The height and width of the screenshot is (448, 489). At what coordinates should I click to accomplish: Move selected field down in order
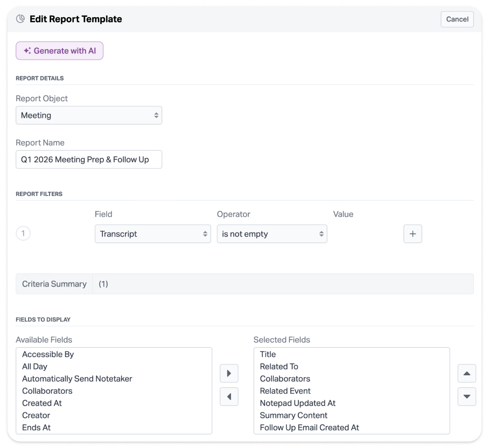coord(466,397)
